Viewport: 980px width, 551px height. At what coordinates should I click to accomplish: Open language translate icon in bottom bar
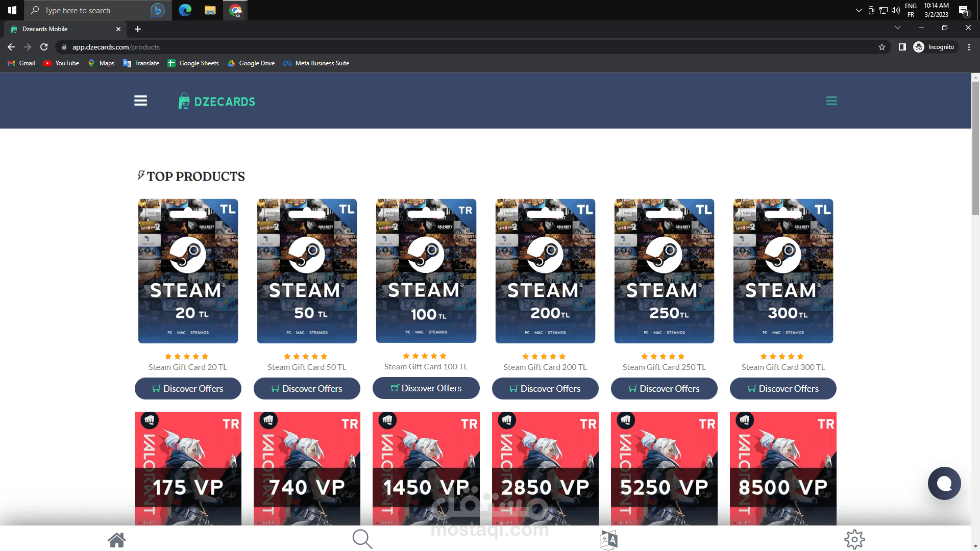coord(608,540)
